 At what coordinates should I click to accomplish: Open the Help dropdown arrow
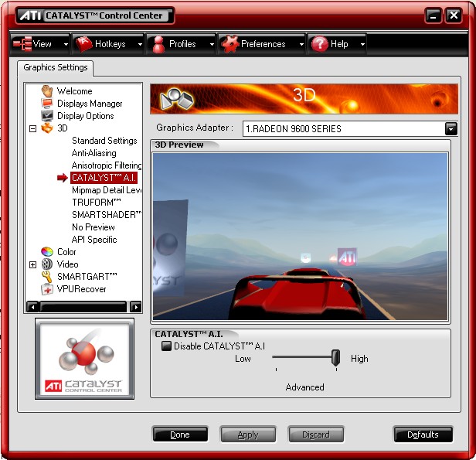coord(362,44)
